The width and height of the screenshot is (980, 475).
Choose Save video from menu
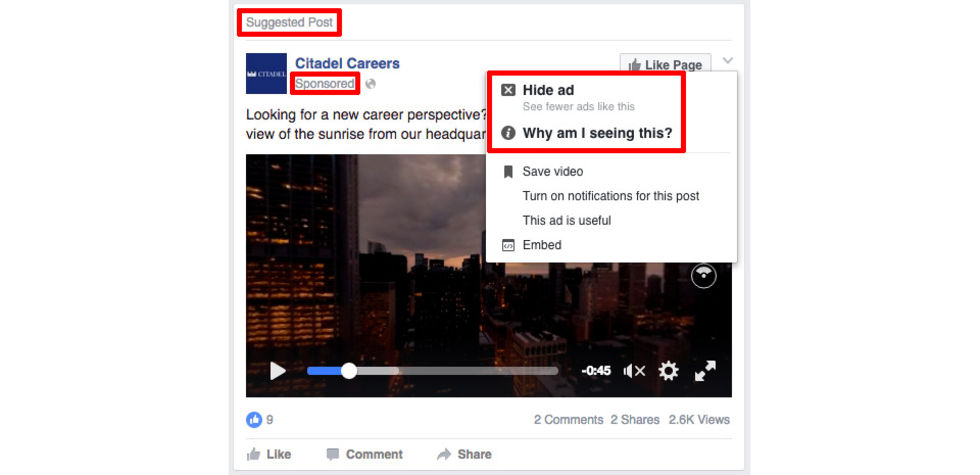click(x=552, y=171)
